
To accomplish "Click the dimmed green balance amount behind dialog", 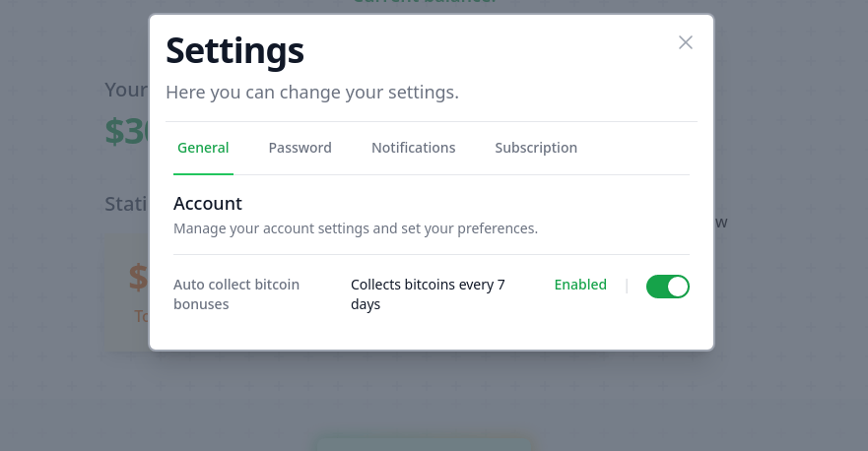I will pos(127,132).
